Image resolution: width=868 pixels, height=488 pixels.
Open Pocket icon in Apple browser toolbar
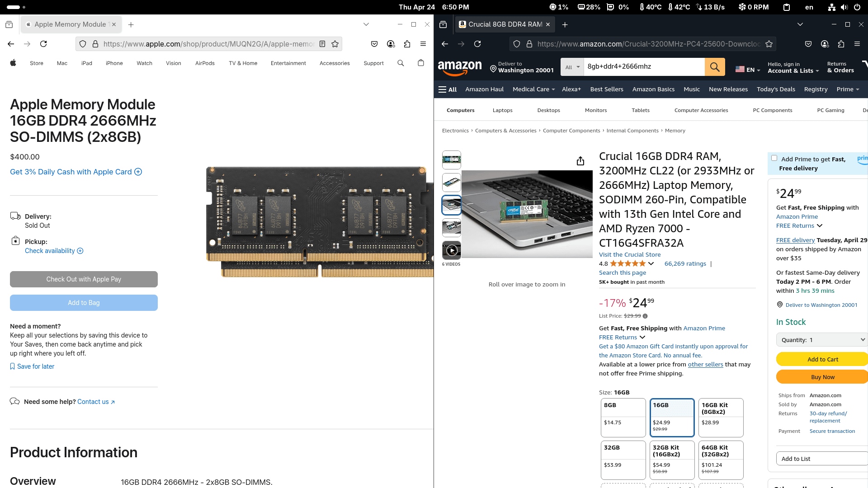pos(374,44)
